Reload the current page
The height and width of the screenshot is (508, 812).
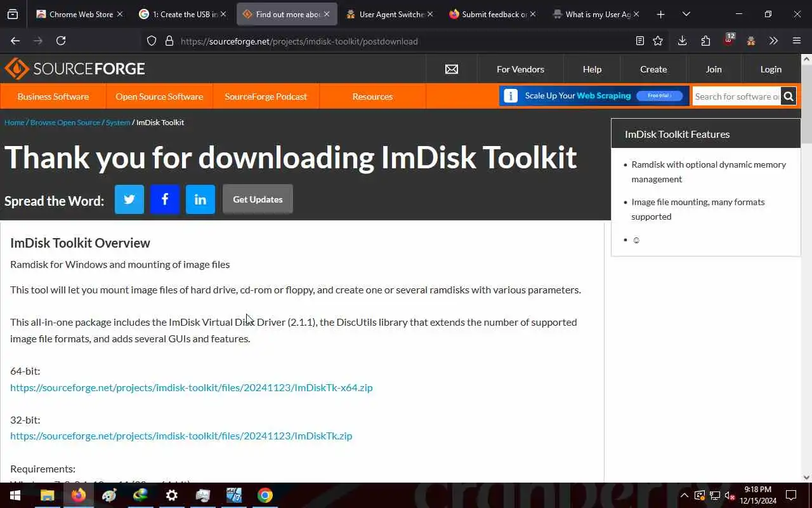pos(61,41)
